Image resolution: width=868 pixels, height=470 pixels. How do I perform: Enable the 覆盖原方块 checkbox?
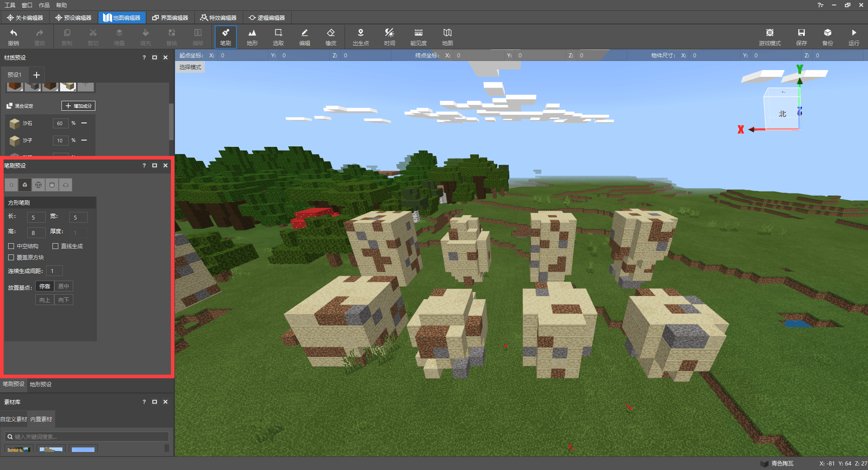pyautogui.click(x=11, y=258)
